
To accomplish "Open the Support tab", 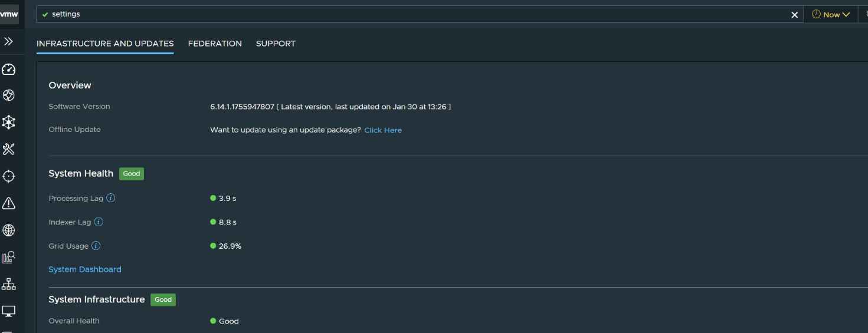I will click(x=276, y=44).
